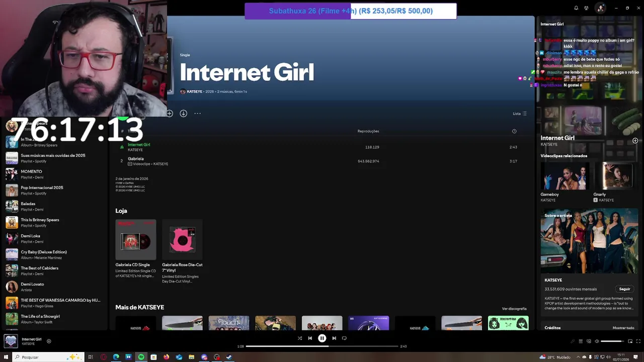Screen dimensions: 644x362
Task: Add Internet Girl single to your library
Action: point(170,114)
